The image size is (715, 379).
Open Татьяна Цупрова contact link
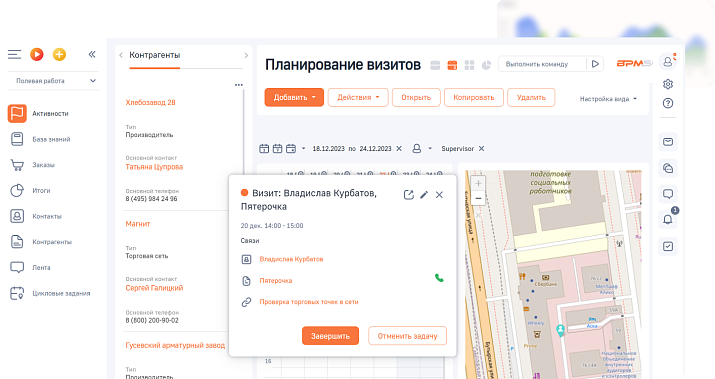click(x=154, y=167)
